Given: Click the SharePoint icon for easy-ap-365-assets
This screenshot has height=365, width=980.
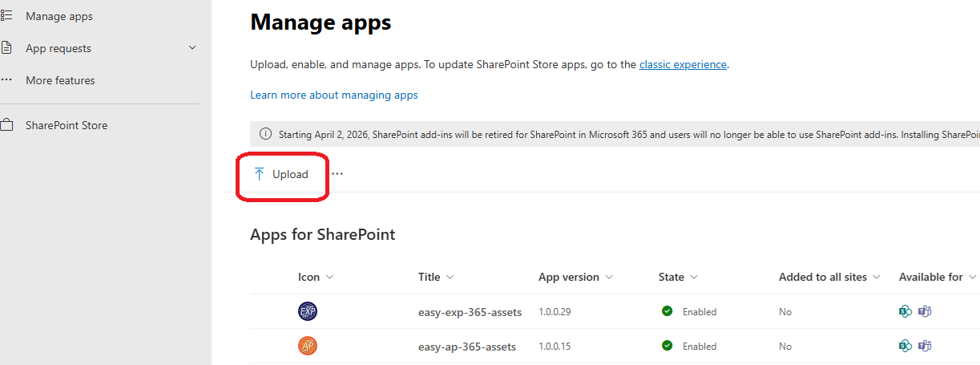Looking at the screenshot, I should click(905, 346).
